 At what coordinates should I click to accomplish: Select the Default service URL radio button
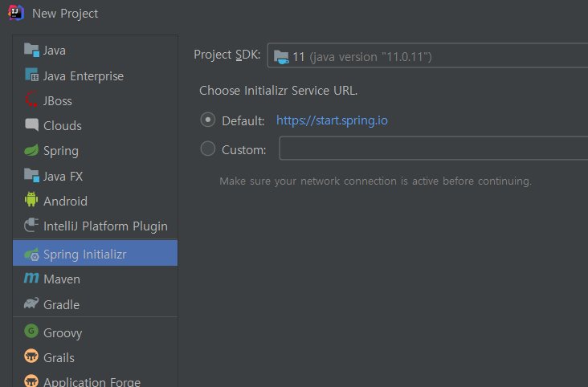pos(208,120)
